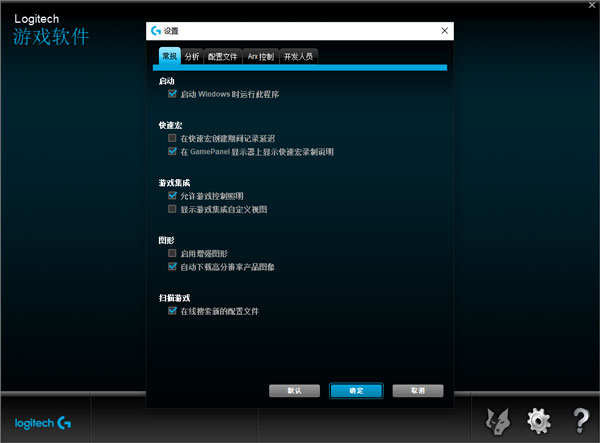Switch to the 分析 tab
Viewport: 600px width, 443px height.
tap(192, 57)
